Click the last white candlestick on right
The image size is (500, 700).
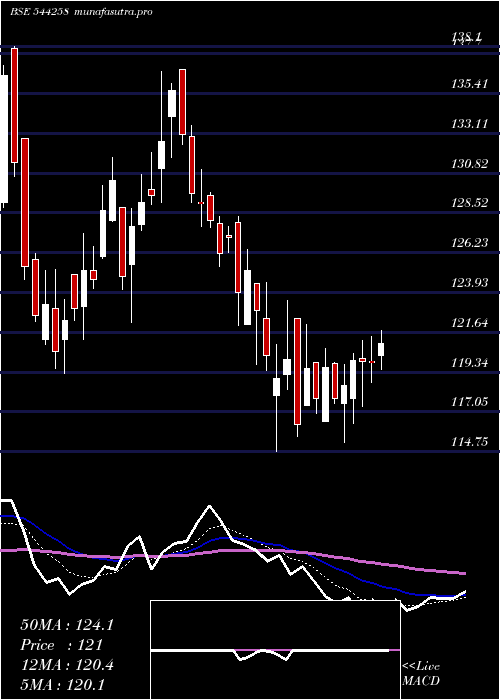381,349
